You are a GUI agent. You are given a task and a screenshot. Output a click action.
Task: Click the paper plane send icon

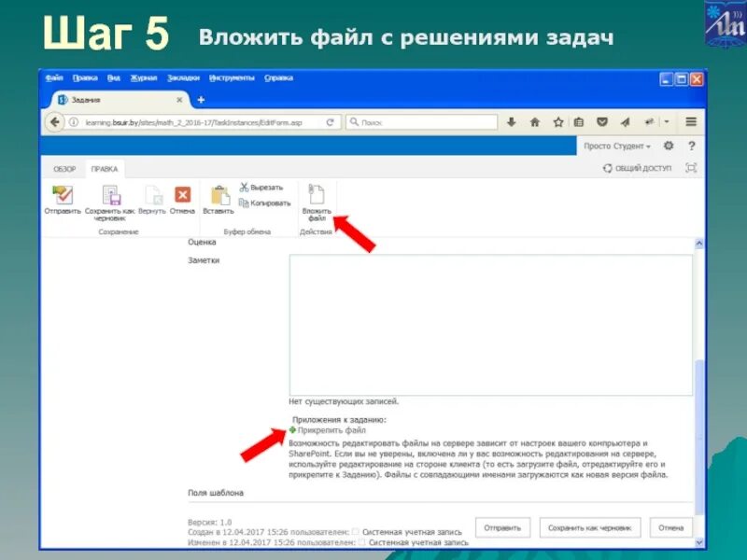click(625, 122)
